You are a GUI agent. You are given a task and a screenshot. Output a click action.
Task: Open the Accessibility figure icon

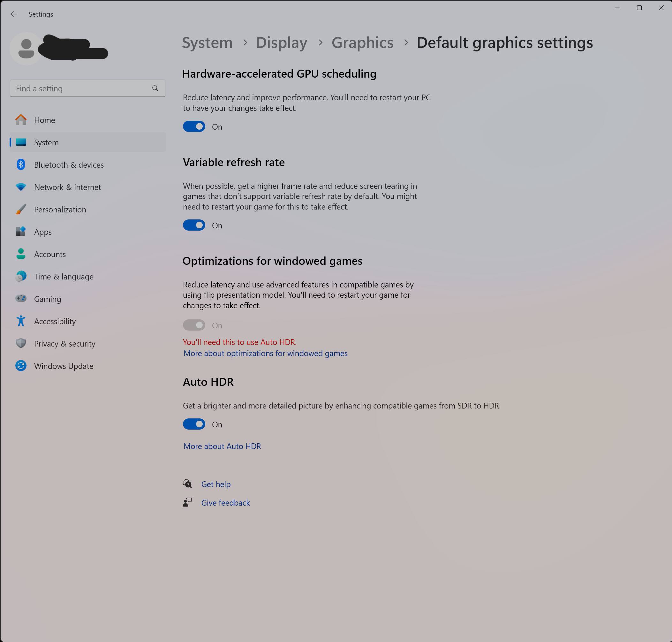pyautogui.click(x=21, y=321)
